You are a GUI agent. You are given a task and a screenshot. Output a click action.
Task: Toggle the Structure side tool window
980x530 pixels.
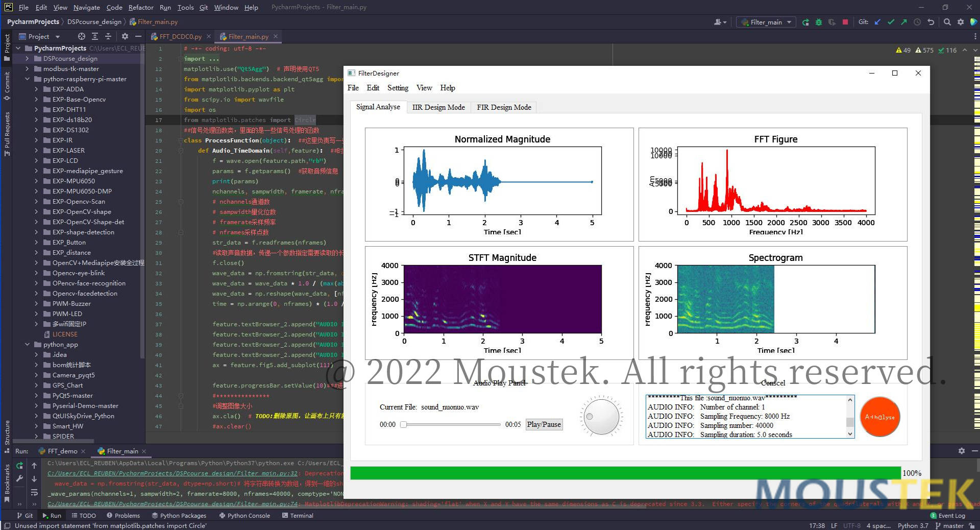[7, 437]
